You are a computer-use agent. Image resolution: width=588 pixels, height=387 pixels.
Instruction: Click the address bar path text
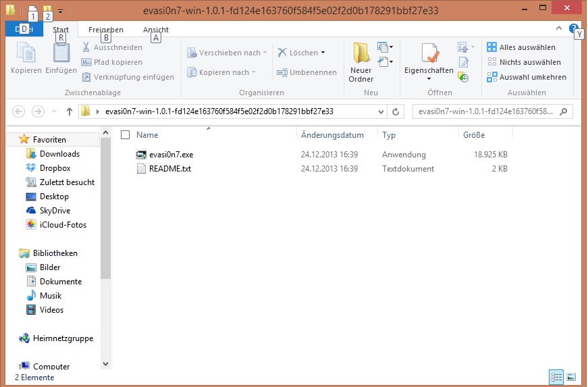coord(219,111)
